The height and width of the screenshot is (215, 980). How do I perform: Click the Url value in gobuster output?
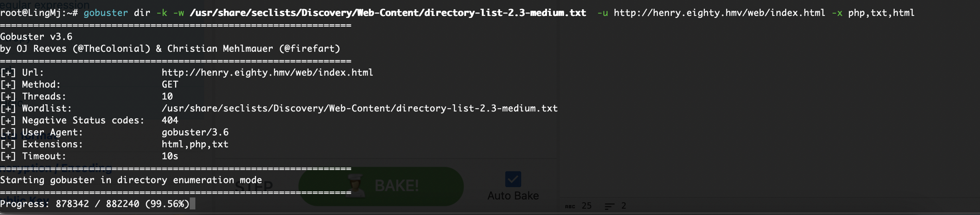267,72
